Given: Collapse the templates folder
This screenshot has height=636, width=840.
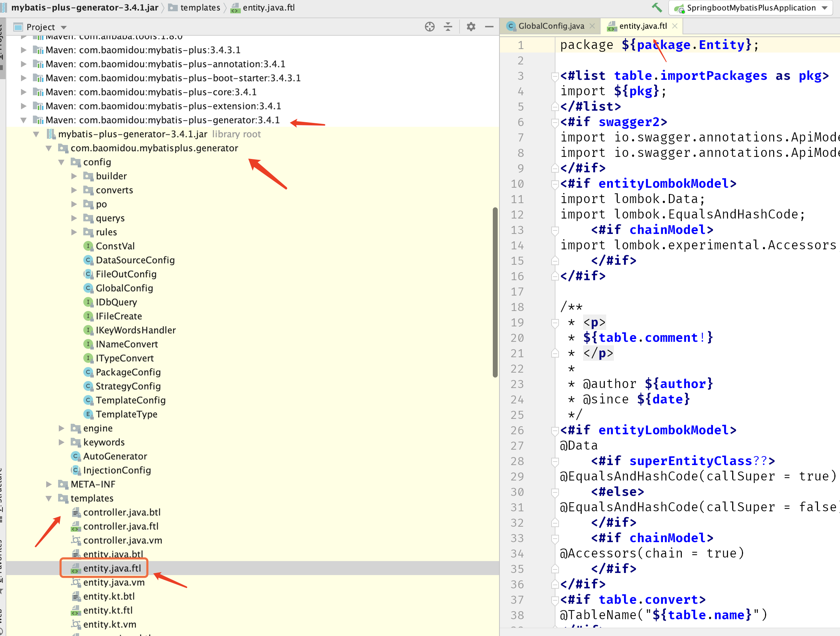Looking at the screenshot, I should click(49, 498).
